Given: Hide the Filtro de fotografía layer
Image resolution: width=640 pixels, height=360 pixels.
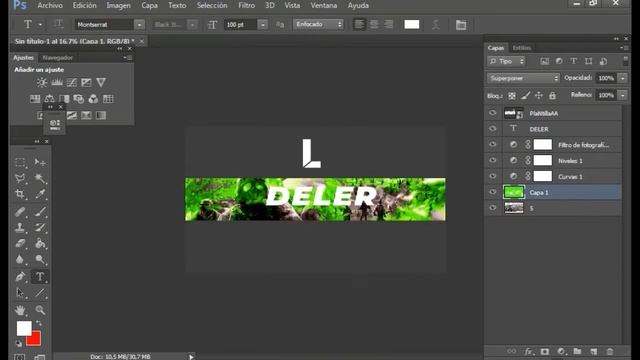Looking at the screenshot, I should point(493,144).
